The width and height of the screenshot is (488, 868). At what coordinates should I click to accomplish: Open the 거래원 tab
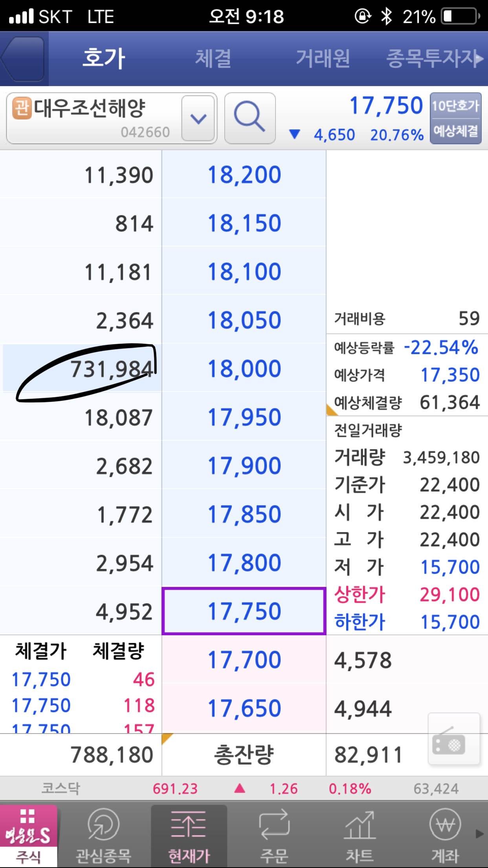point(323,59)
